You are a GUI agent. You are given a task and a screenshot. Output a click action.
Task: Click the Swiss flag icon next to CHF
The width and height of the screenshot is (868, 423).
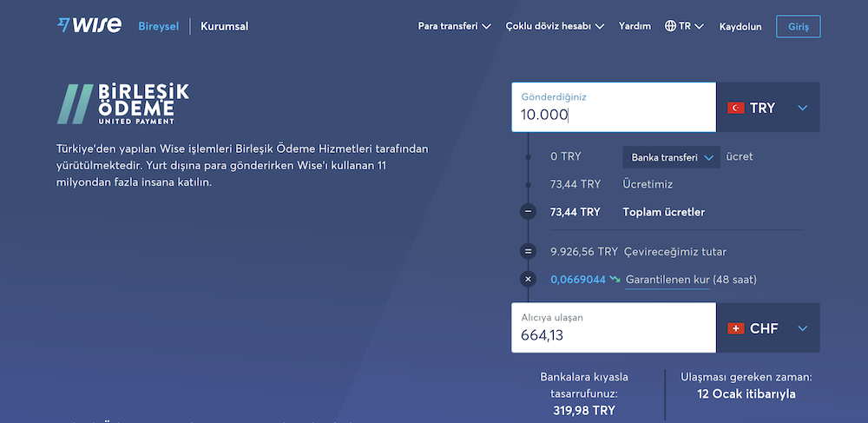pyautogui.click(x=736, y=329)
